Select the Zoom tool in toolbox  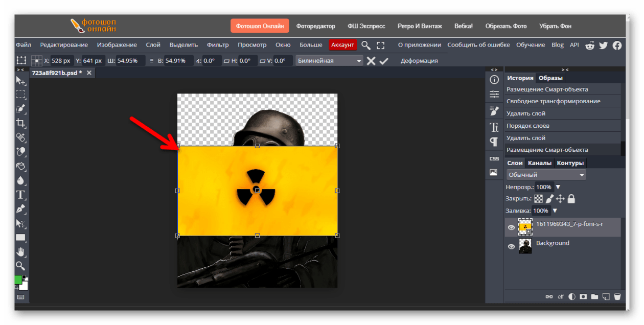point(20,266)
